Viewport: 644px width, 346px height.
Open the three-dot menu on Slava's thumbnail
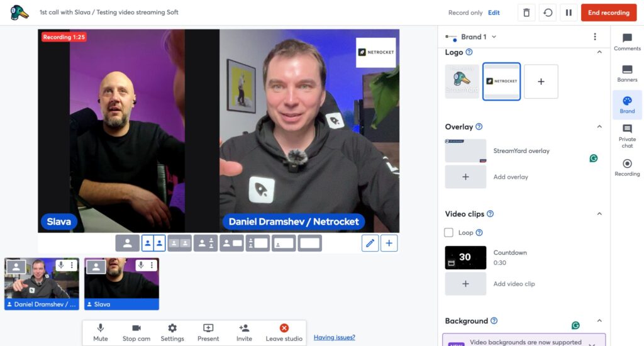pyautogui.click(x=152, y=265)
